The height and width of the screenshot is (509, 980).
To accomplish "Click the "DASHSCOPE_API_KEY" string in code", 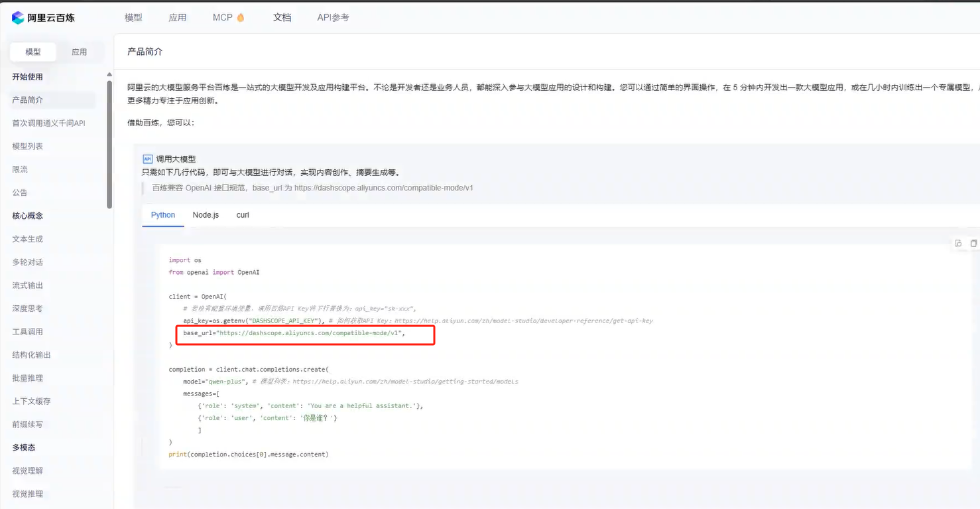I will [283, 321].
